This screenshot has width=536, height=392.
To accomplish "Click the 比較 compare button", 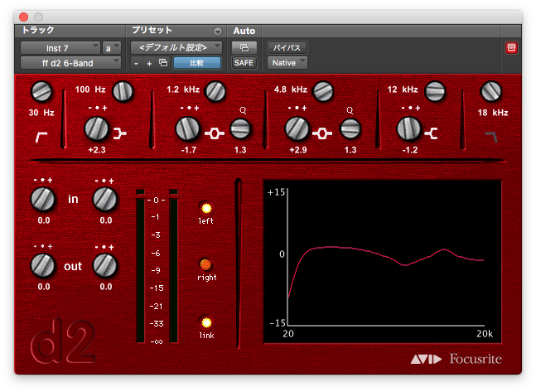I will click(x=197, y=63).
